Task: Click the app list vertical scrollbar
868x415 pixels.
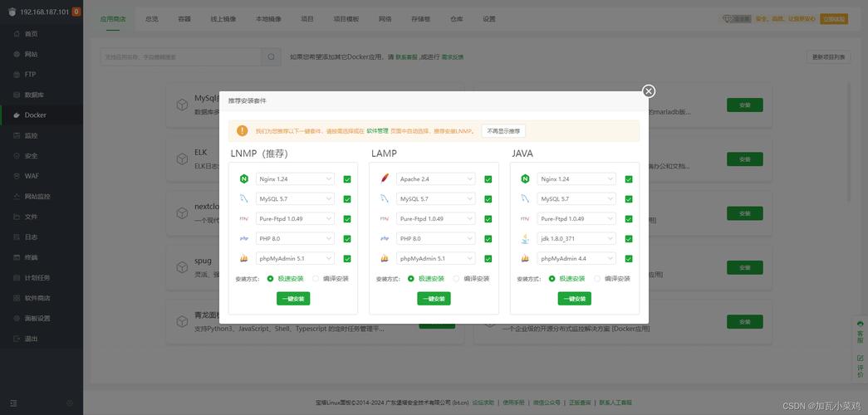Action: click(849, 144)
